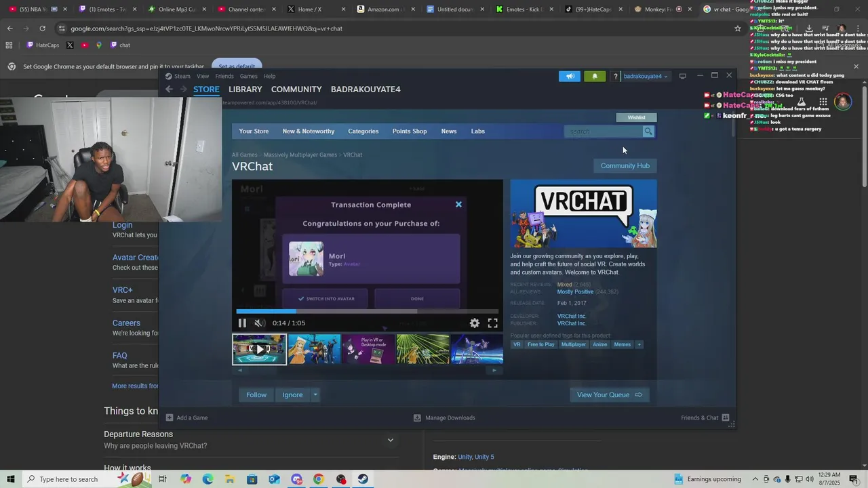Open the BADRAKOUYATE4 profile tab
This screenshot has width=868, height=488.
coord(366,89)
